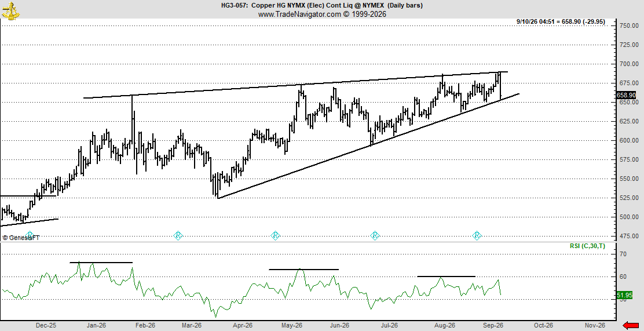Click the 600.00 price axis label
This screenshot has width=644, height=331.
pyautogui.click(x=629, y=140)
